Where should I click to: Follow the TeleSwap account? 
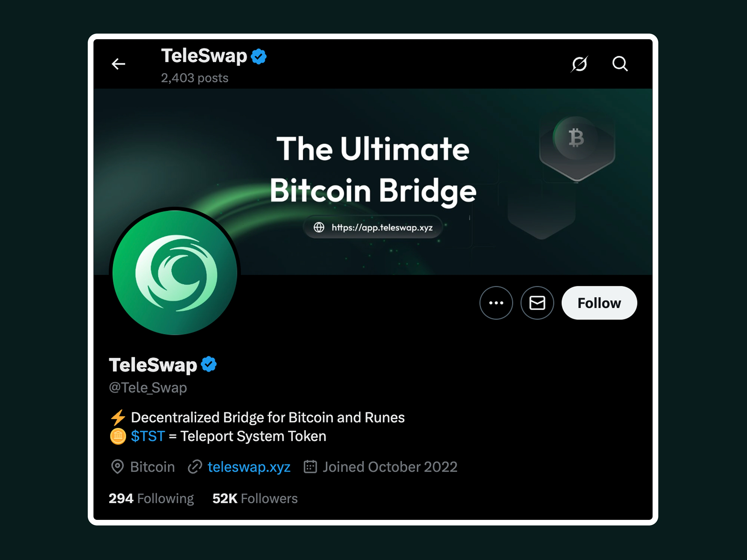(x=599, y=303)
